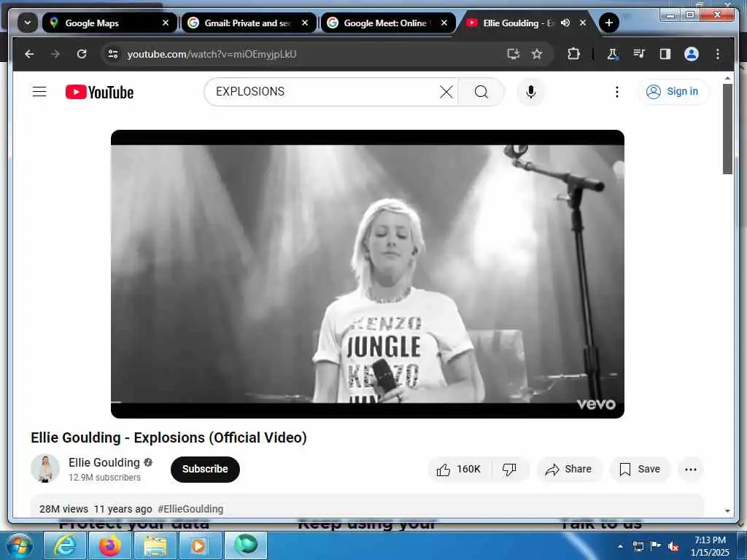The width and height of the screenshot is (747, 560).
Task: Go to YouTube home via logo
Action: pos(99,92)
